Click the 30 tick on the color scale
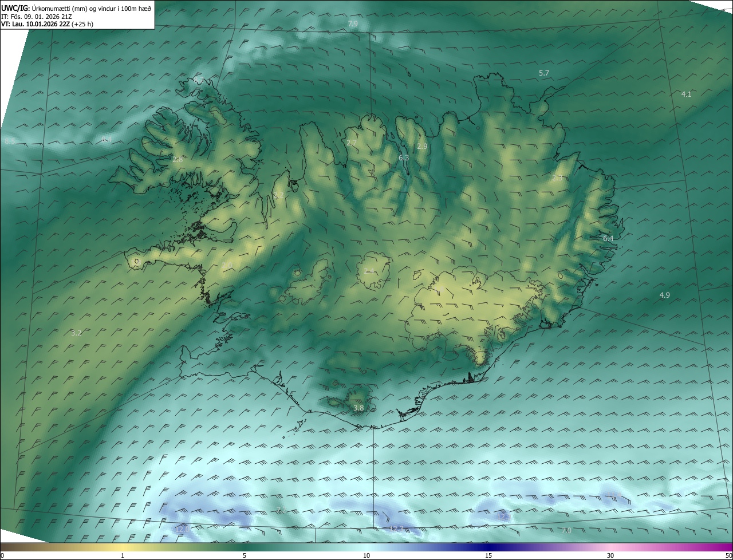The image size is (733, 560). point(610,555)
